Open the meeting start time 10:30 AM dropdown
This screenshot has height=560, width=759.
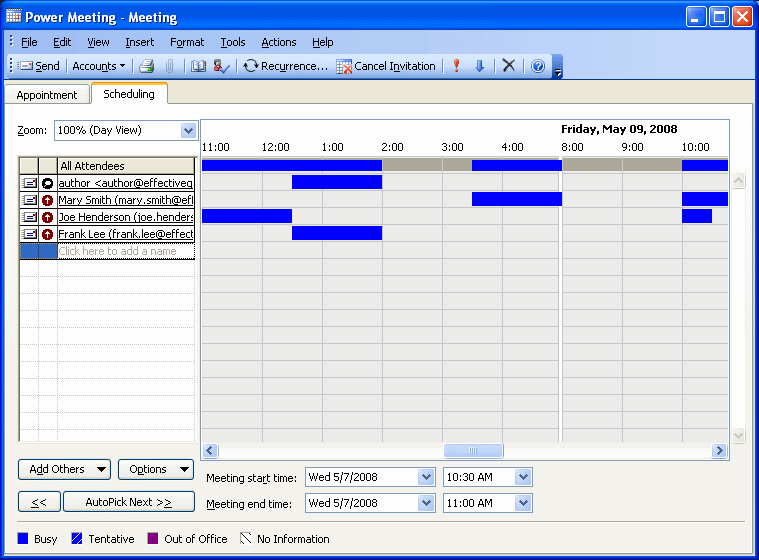click(523, 477)
